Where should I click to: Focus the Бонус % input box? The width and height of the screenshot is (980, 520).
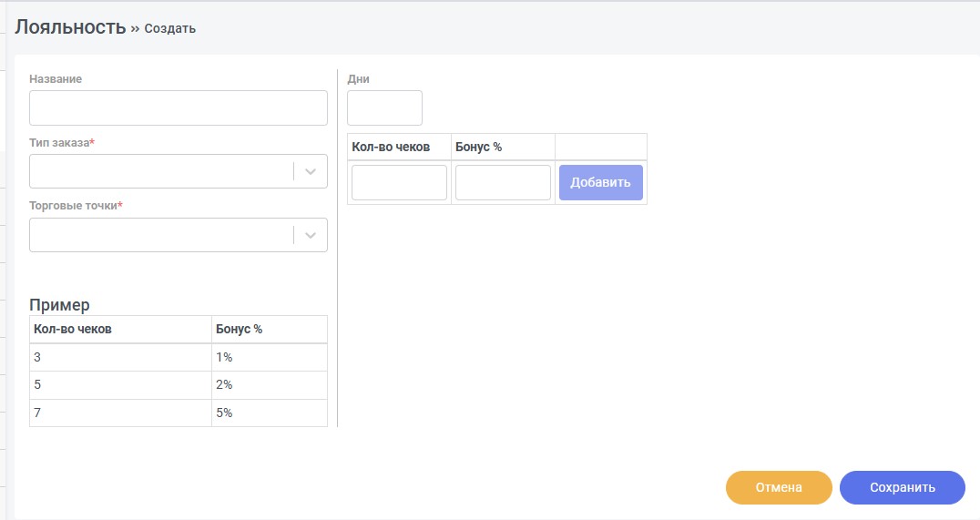click(x=503, y=182)
